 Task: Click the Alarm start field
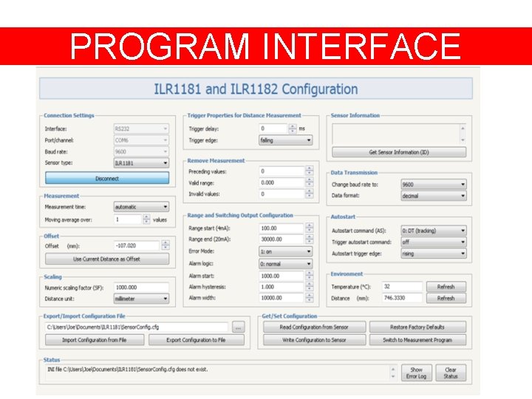click(x=282, y=276)
